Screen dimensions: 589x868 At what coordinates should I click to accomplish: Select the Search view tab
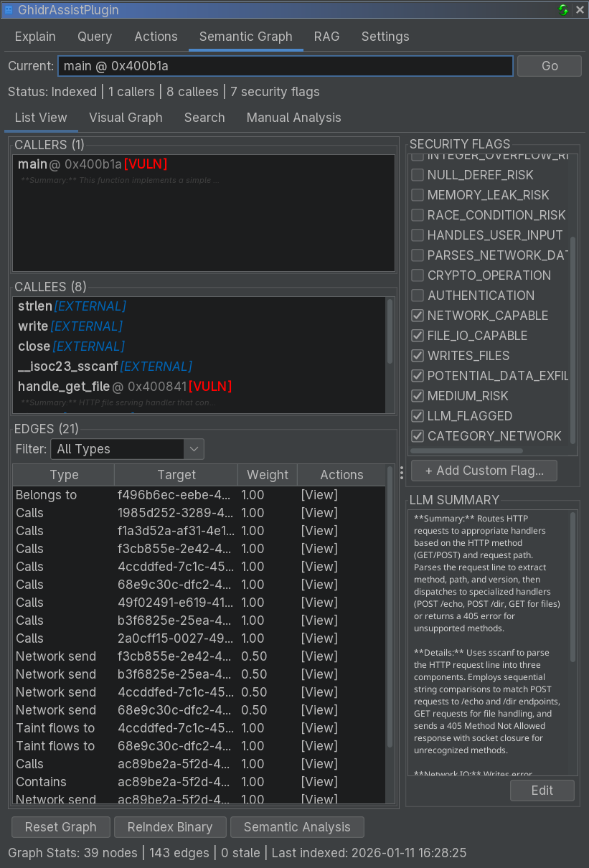pyautogui.click(x=204, y=117)
